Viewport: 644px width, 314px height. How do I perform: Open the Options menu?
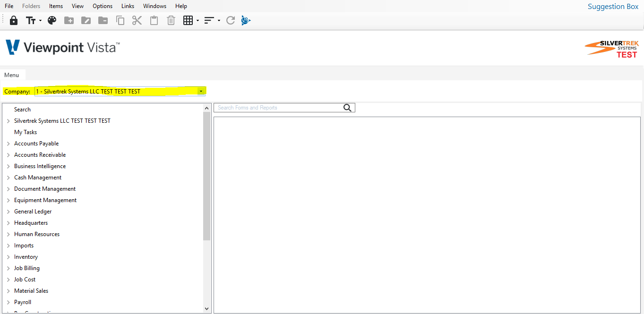(103, 6)
